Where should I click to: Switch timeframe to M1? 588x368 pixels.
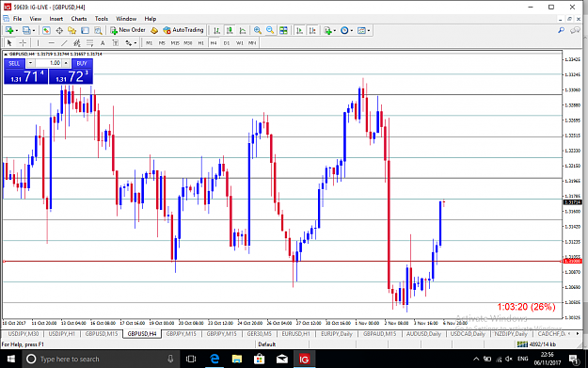click(150, 42)
